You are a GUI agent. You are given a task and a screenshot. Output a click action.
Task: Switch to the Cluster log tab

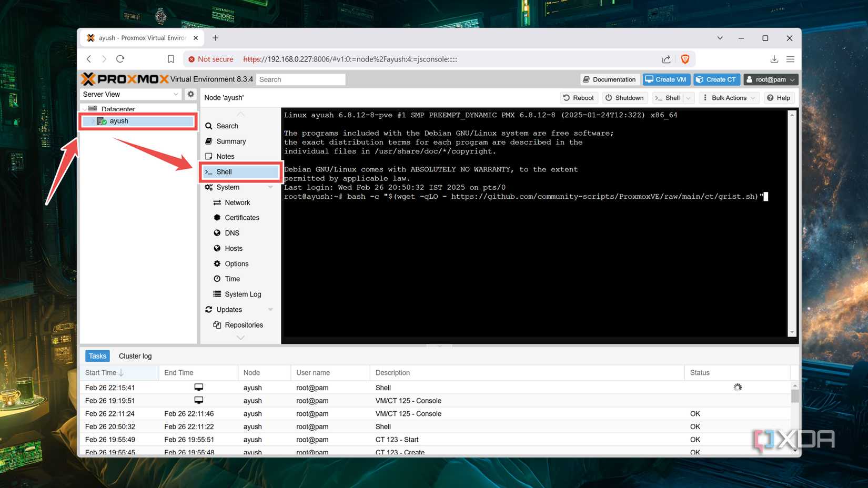click(135, 356)
